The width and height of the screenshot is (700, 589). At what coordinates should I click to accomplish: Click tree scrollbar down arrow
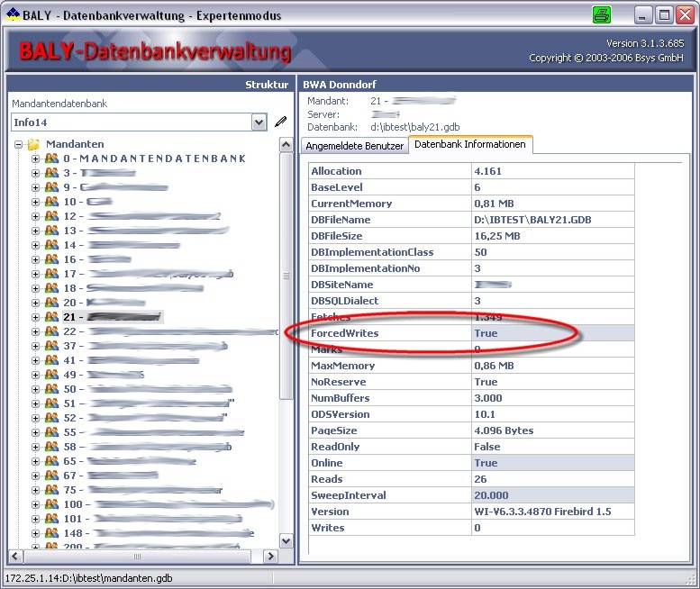click(286, 540)
